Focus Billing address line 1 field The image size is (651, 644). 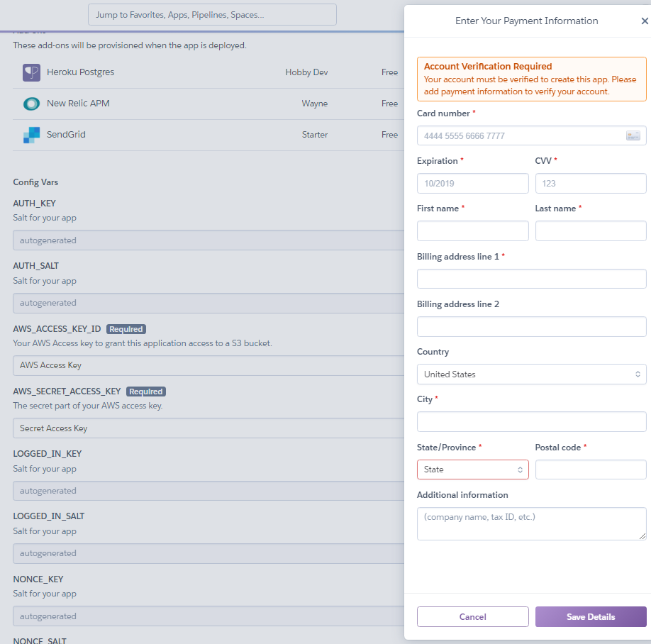click(531, 279)
